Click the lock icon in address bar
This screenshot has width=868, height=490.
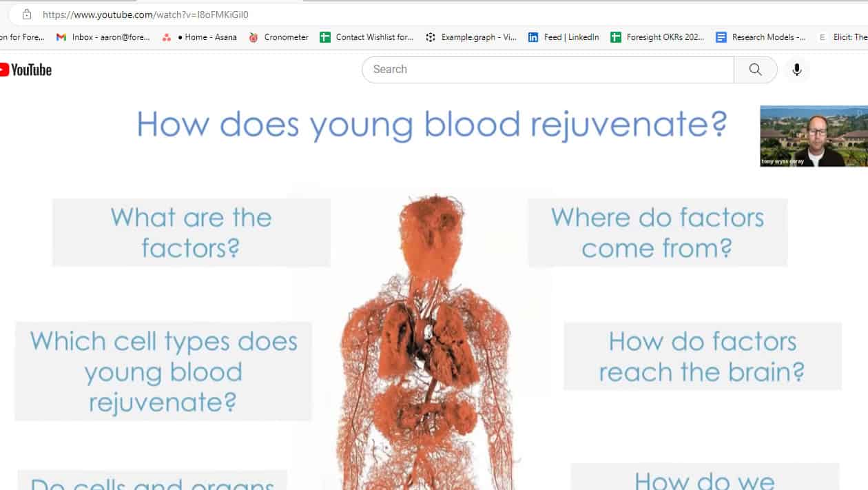click(x=27, y=14)
